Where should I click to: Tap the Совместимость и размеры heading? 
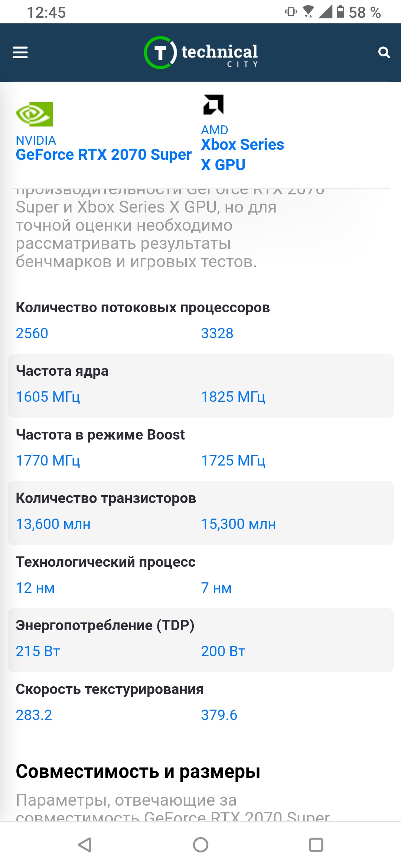(x=138, y=772)
